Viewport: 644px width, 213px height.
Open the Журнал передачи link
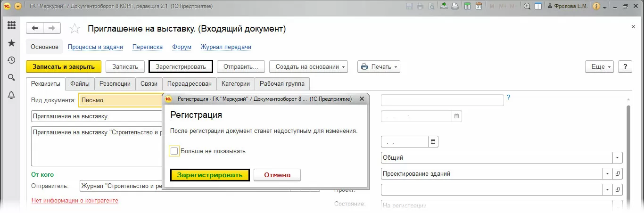(x=226, y=47)
